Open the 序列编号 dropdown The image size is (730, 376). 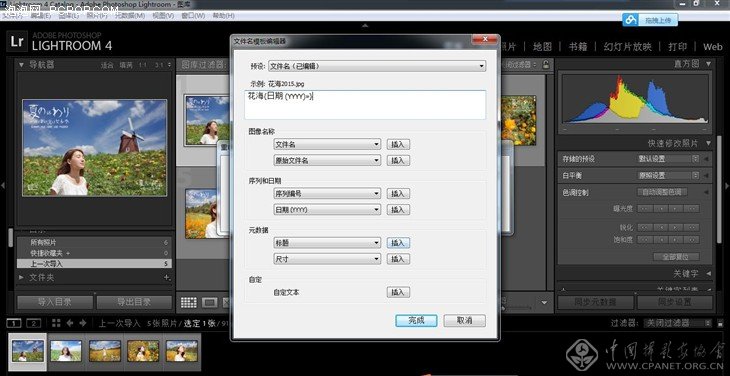point(327,194)
